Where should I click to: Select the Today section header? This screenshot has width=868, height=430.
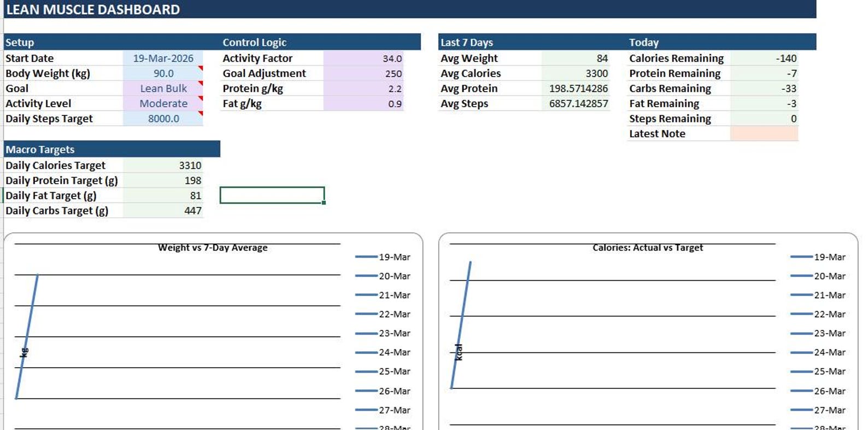click(x=644, y=42)
